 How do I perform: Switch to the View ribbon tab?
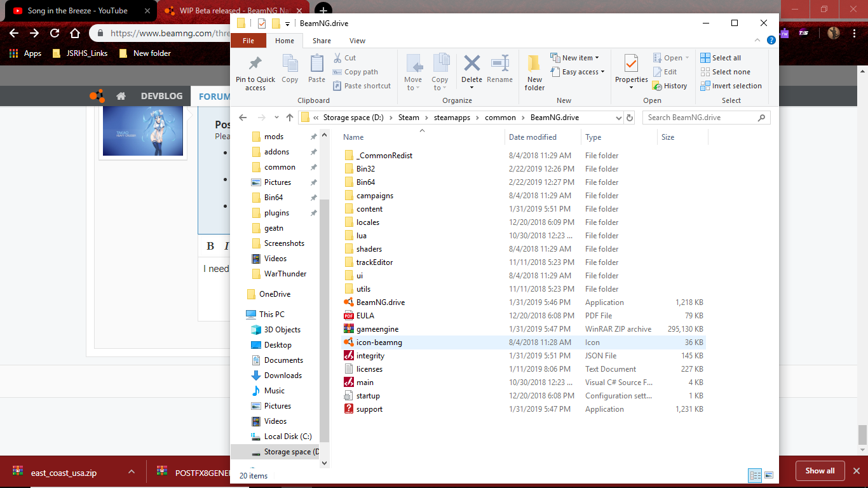358,41
